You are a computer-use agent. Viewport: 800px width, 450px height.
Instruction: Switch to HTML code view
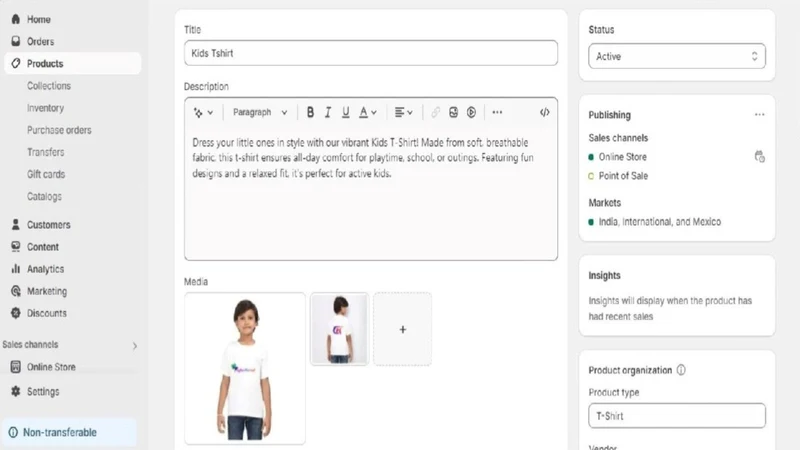point(544,112)
